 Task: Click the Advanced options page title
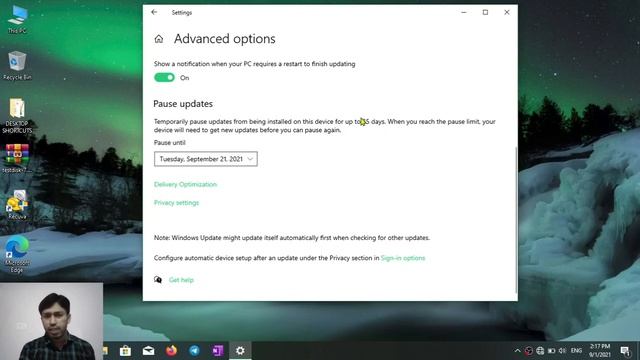(224, 39)
